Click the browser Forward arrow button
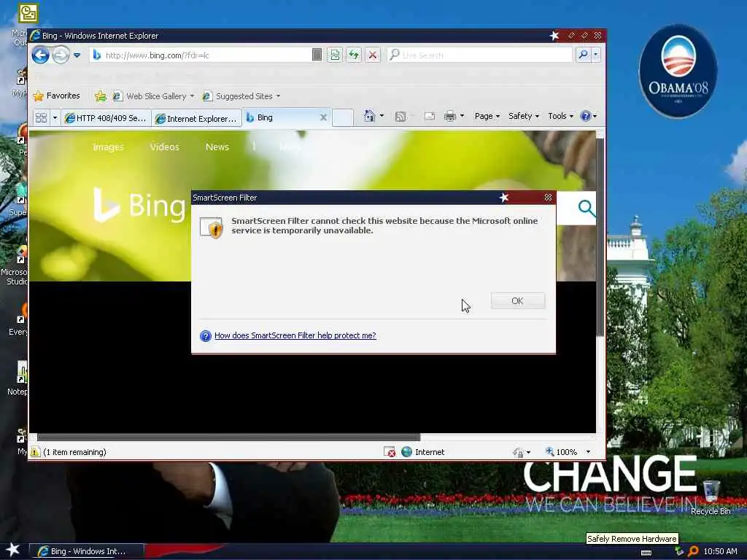This screenshot has height=560, width=747. [61, 55]
